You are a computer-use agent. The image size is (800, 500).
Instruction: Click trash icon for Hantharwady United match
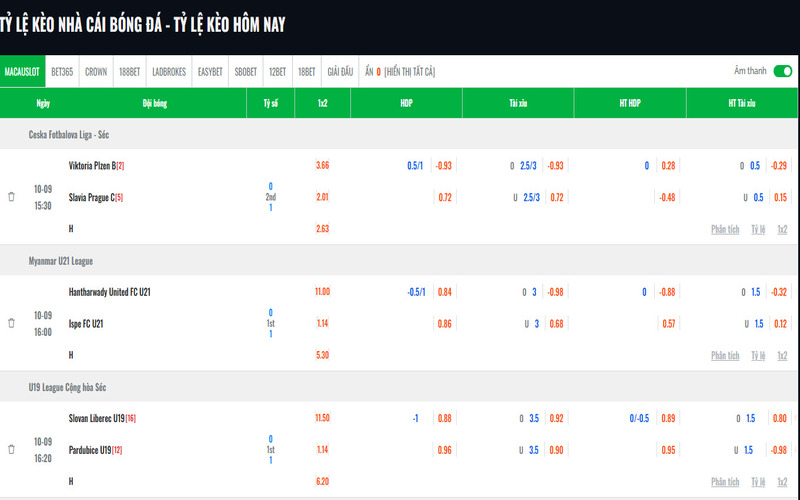click(x=11, y=323)
